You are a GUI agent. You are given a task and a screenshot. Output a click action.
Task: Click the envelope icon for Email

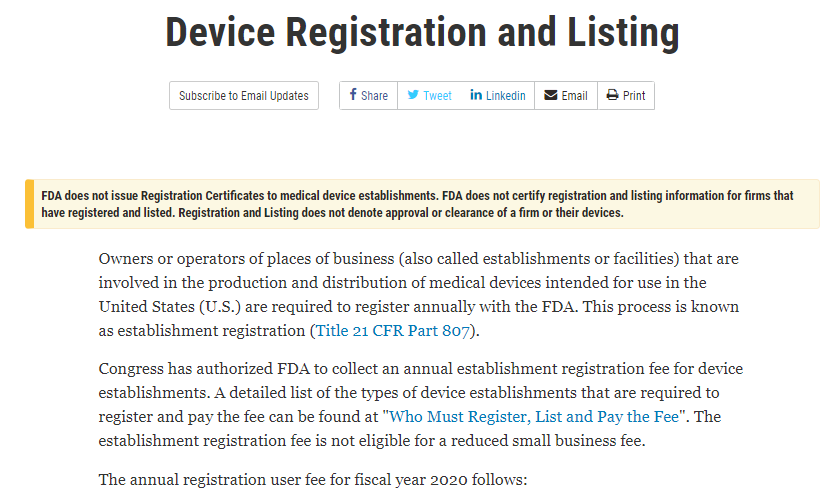pos(550,95)
